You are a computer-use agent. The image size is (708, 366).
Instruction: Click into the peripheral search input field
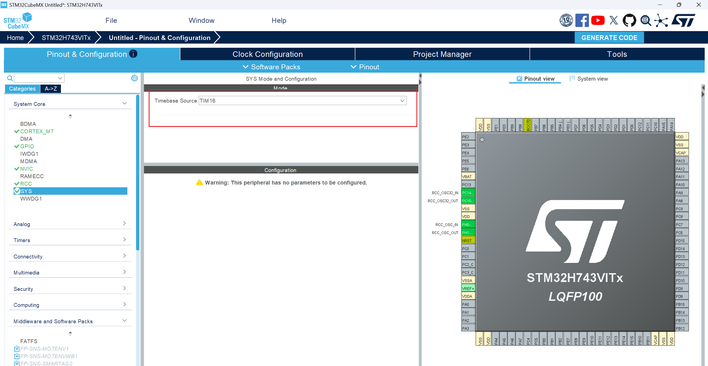click(36, 78)
